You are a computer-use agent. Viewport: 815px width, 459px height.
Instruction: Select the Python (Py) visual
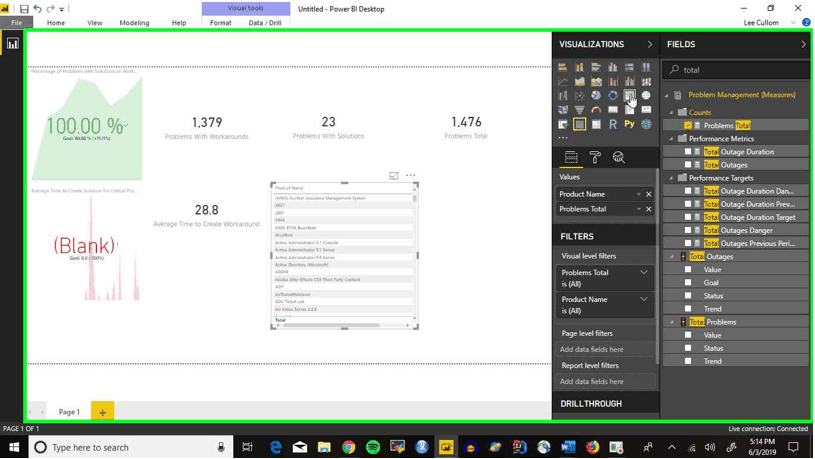click(629, 124)
